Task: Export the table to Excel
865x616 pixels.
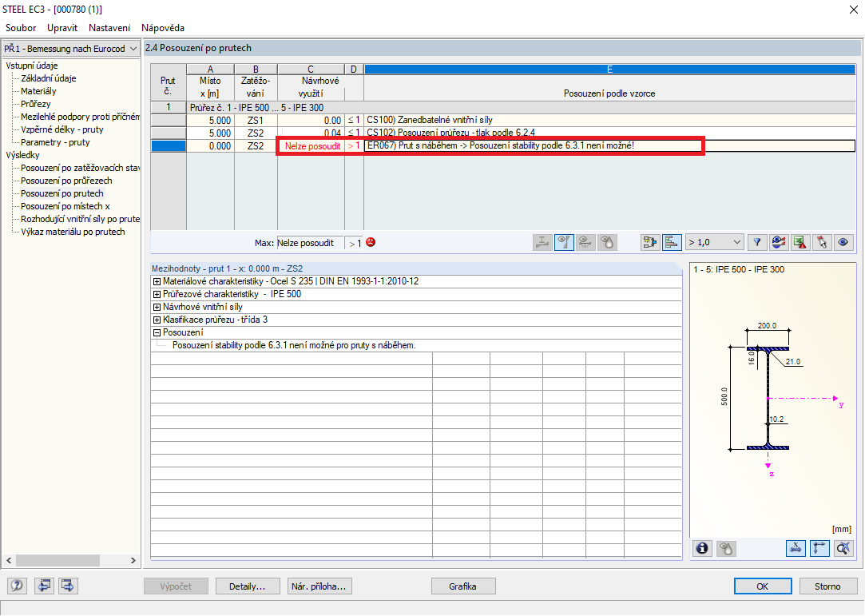Action: tap(800, 242)
